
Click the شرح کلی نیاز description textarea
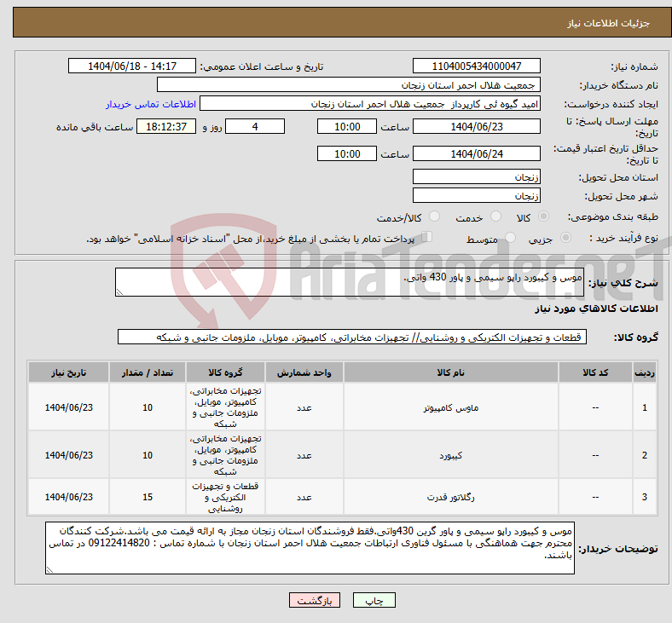click(350, 282)
